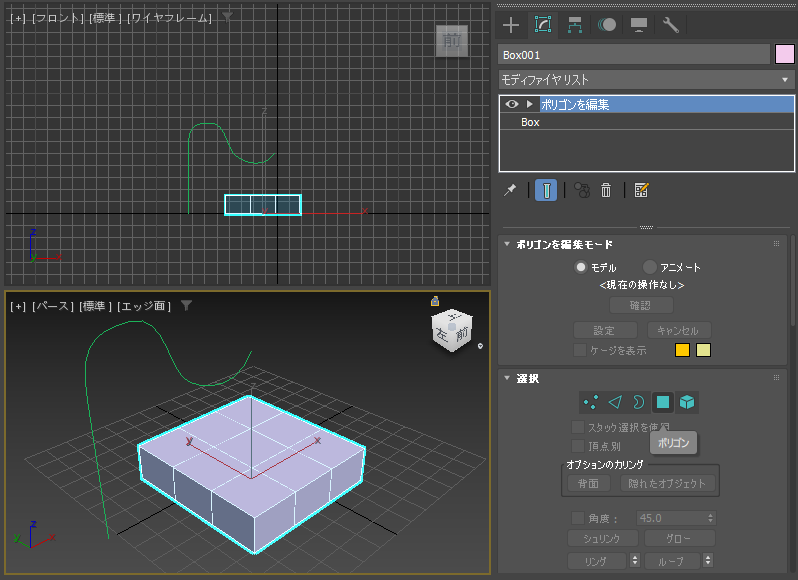
Task: Select Edge sub-object level icon
Action: (615, 402)
